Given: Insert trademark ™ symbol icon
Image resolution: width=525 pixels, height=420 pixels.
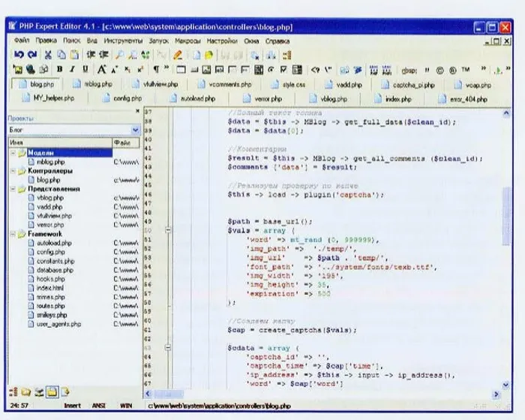Looking at the screenshot, I should point(466,70).
